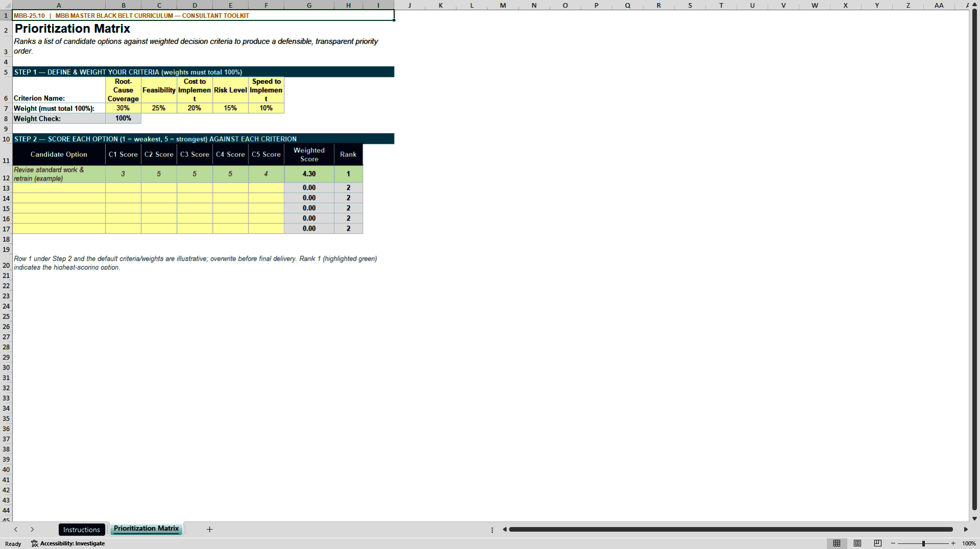Select column M header
The width and height of the screenshot is (980, 549).
[x=503, y=5]
